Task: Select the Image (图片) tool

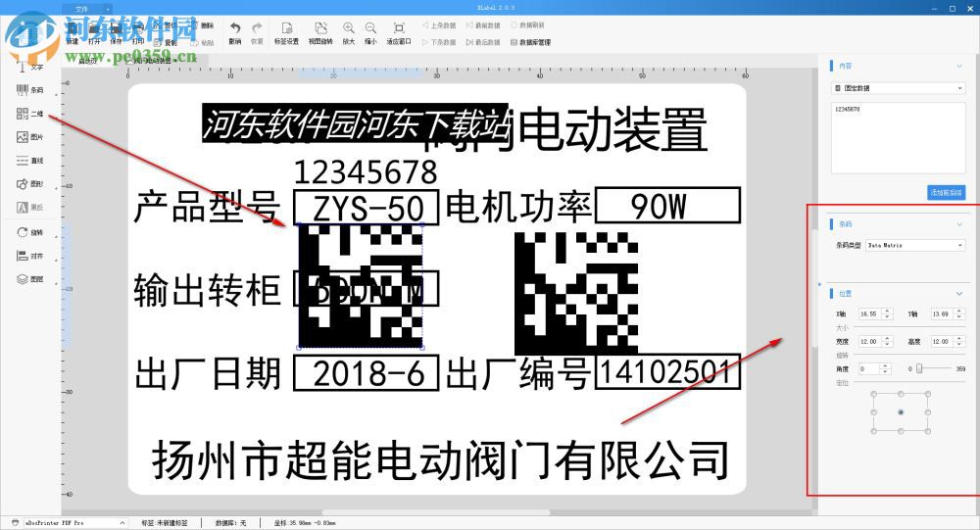Action: point(29,137)
